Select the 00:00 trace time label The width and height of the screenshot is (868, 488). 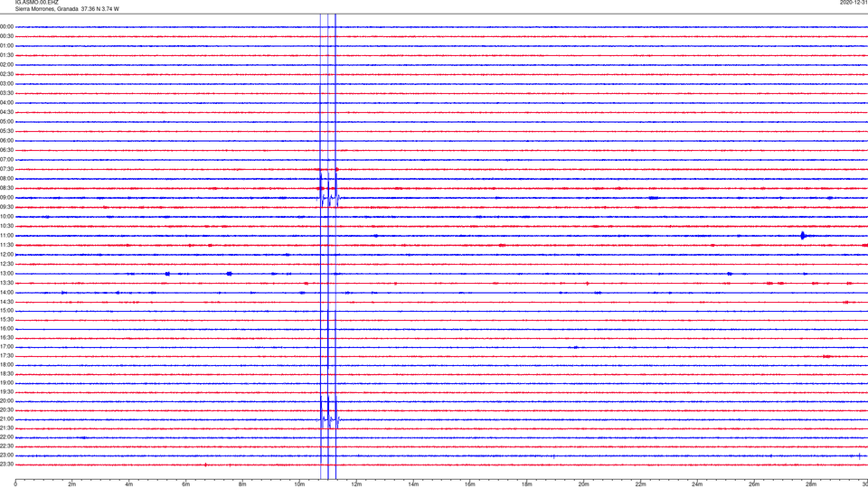tap(6, 26)
